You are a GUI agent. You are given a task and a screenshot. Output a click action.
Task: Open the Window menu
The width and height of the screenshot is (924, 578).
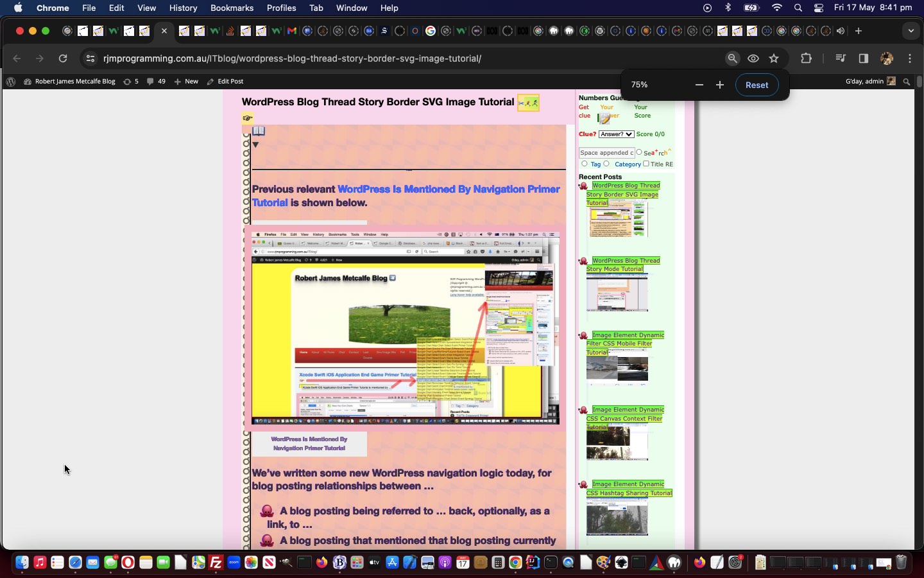(352, 8)
